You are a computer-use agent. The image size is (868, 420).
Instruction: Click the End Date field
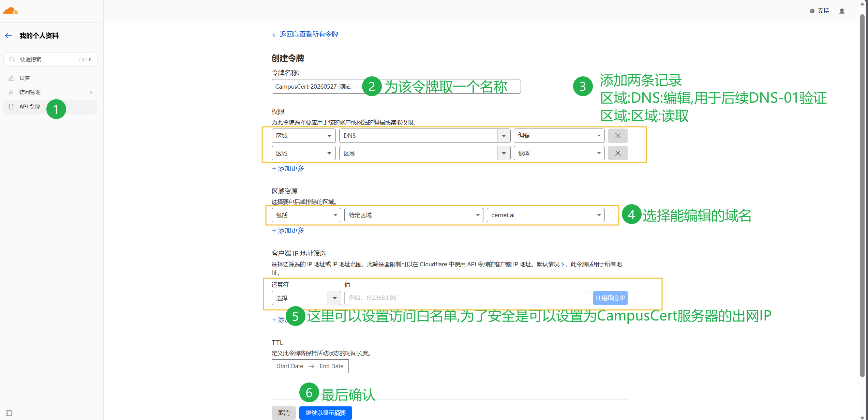pyautogui.click(x=331, y=366)
